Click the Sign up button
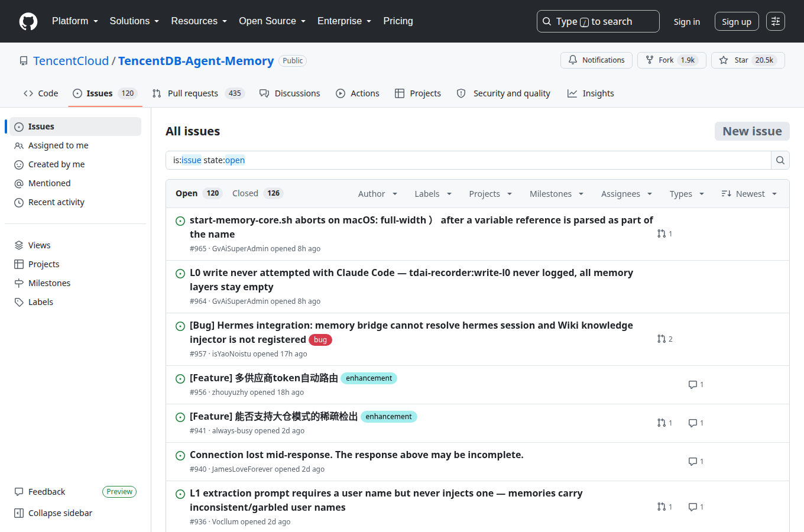804x532 pixels. pos(737,22)
